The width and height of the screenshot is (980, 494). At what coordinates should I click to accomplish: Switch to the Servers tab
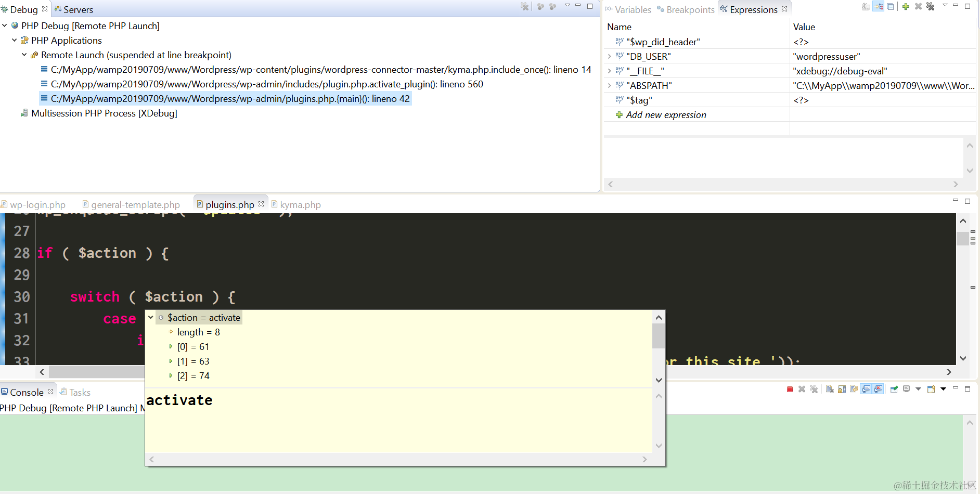point(74,9)
